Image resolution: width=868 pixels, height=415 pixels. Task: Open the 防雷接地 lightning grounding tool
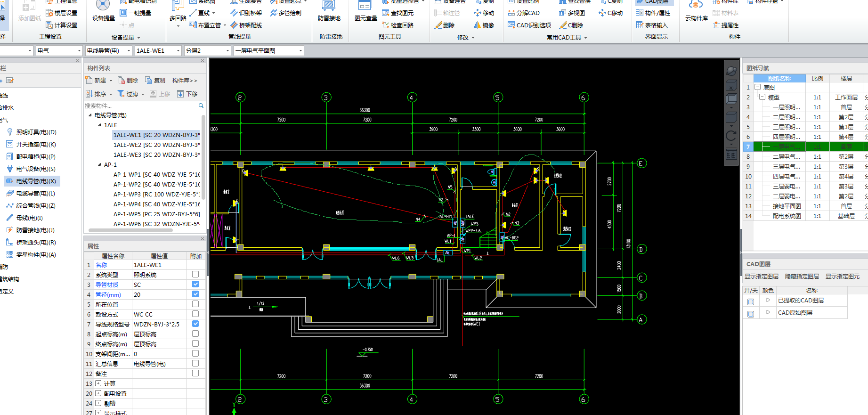click(x=329, y=11)
